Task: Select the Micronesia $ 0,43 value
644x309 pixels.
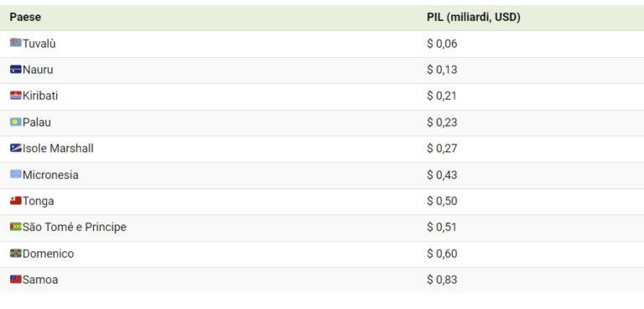Action: tap(442, 175)
